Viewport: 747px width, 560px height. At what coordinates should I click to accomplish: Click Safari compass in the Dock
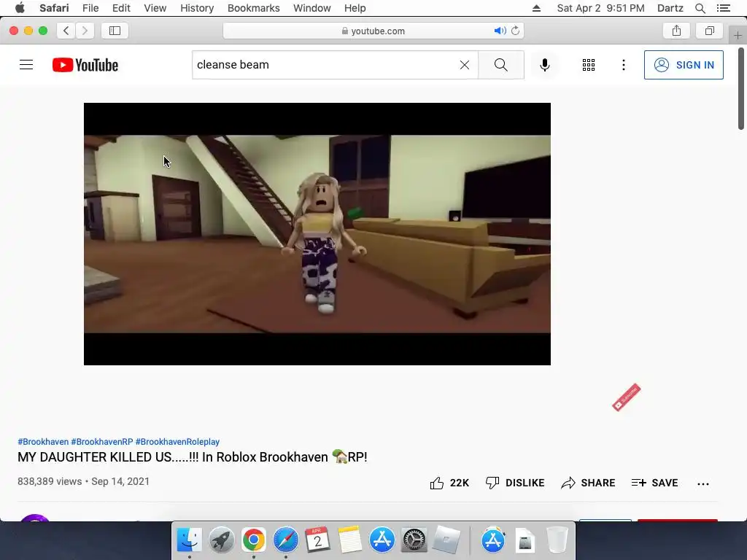point(285,540)
